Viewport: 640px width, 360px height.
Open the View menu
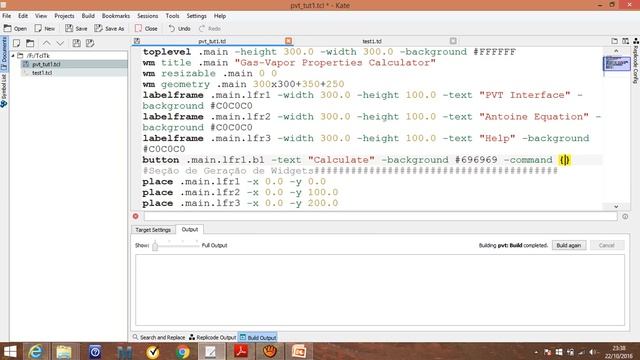click(x=41, y=16)
